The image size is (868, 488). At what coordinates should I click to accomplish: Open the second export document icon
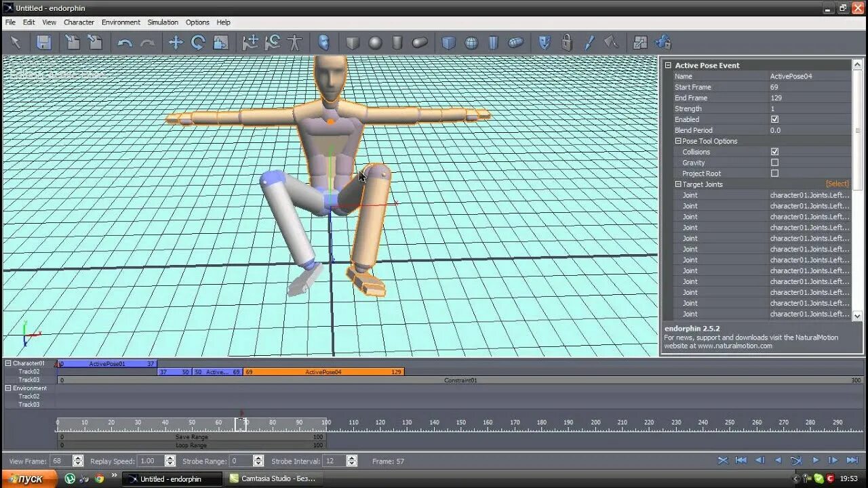pos(95,43)
